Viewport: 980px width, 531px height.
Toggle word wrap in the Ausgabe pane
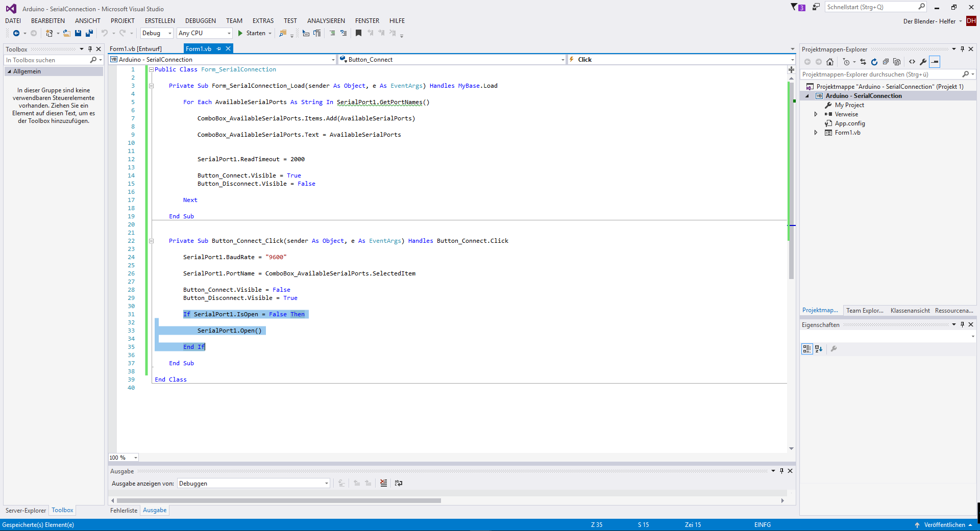(399, 484)
